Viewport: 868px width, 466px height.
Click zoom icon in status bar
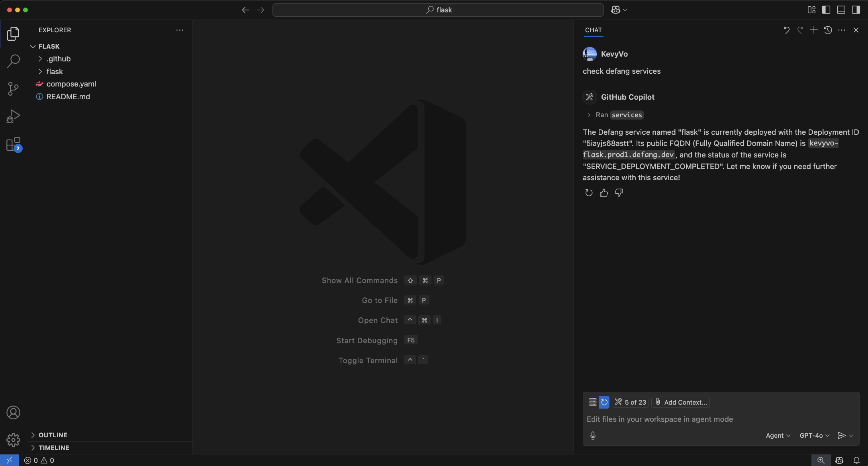point(821,460)
